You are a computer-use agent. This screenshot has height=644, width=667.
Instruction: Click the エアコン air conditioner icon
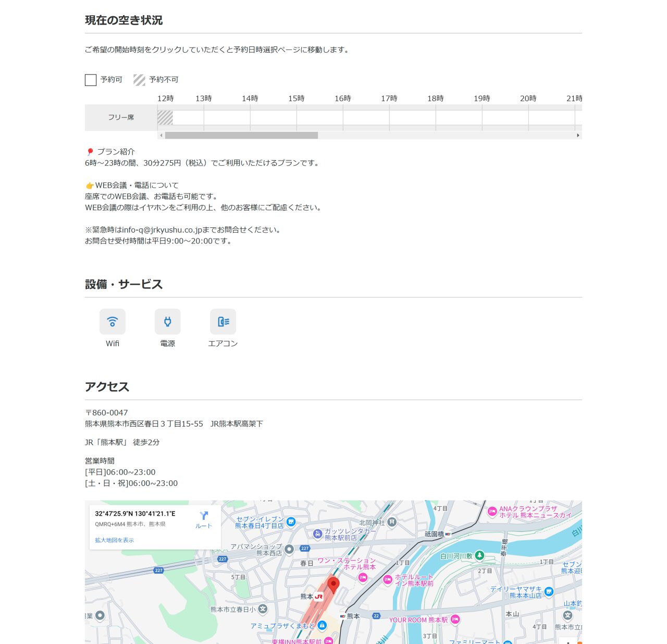coord(223,322)
